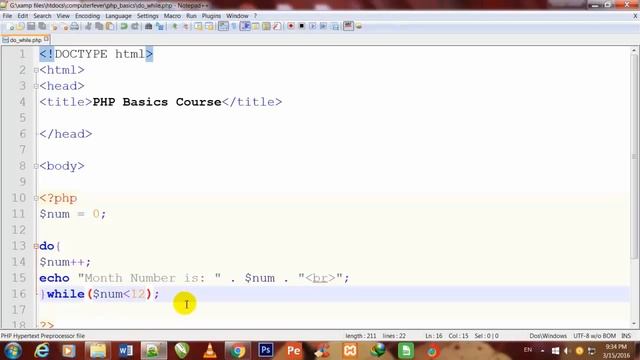Viewport: 640px width, 360px height.
Task: Click line number 11 in the margin
Action: click(x=18, y=214)
